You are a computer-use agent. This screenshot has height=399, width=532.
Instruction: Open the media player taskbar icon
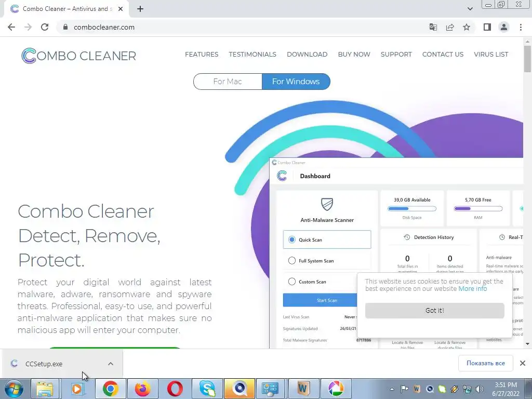77,389
